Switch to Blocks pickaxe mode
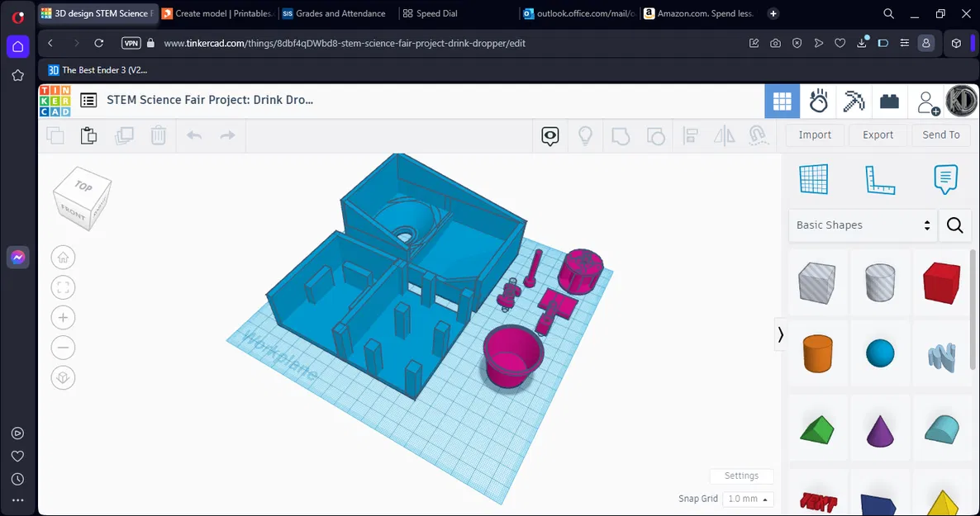Screen dimensions: 980x516 [x=853, y=102]
